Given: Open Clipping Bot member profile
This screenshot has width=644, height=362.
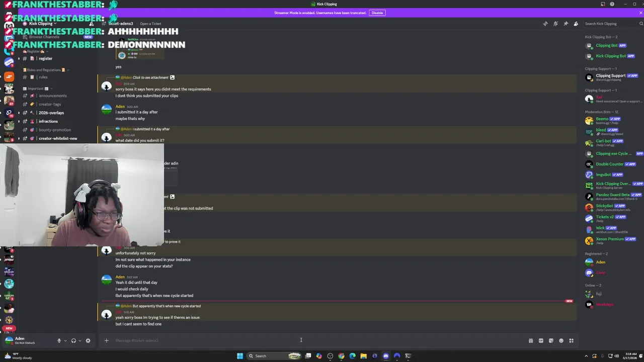Looking at the screenshot, I should [613, 45].
